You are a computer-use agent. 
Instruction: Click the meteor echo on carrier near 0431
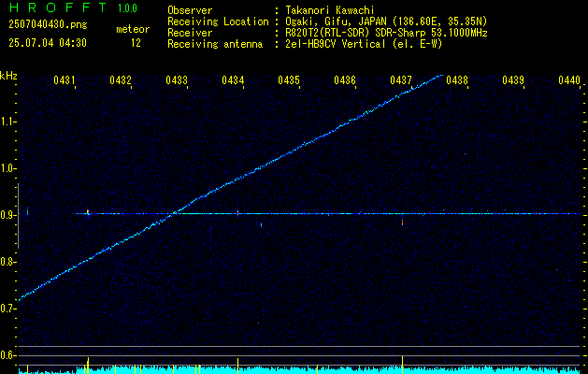tap(88, 213)
